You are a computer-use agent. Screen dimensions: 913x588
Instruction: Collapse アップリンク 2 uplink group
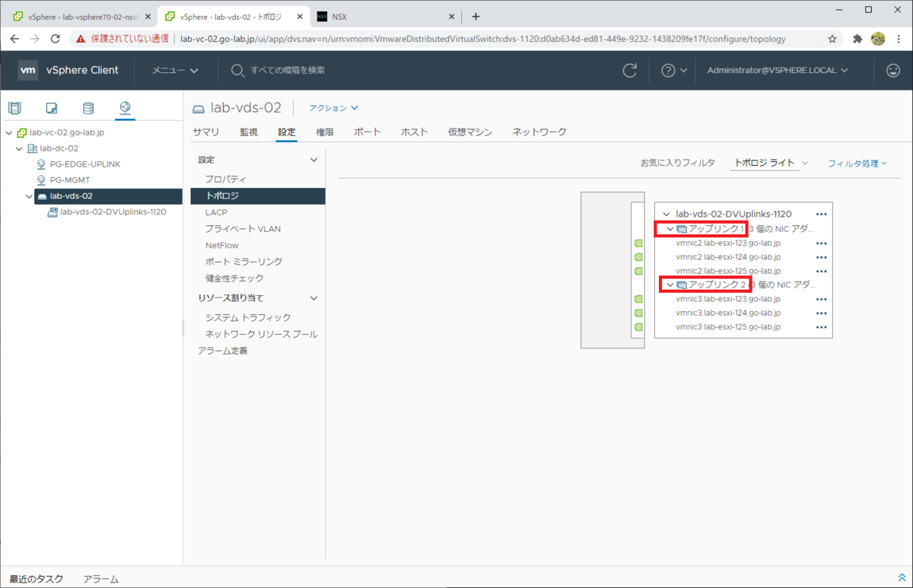tap(670, 284)
